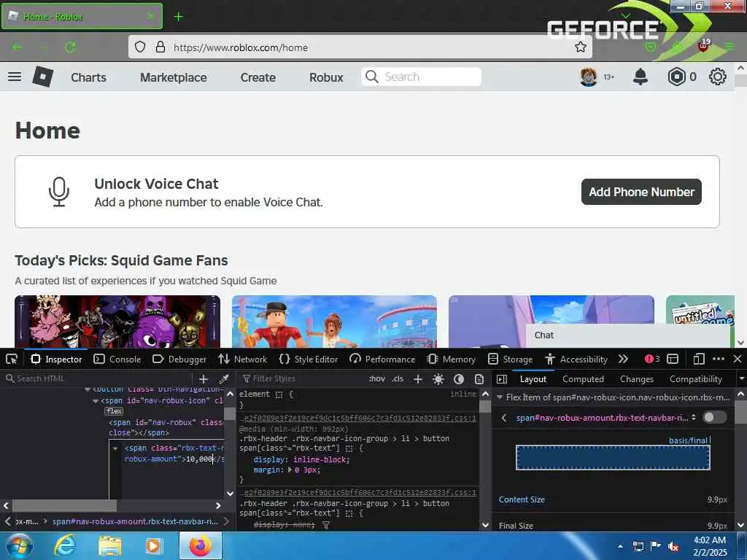Focus the Search HTML field
Viewport: 747px width, 560px height.
[x=98, y=379]
